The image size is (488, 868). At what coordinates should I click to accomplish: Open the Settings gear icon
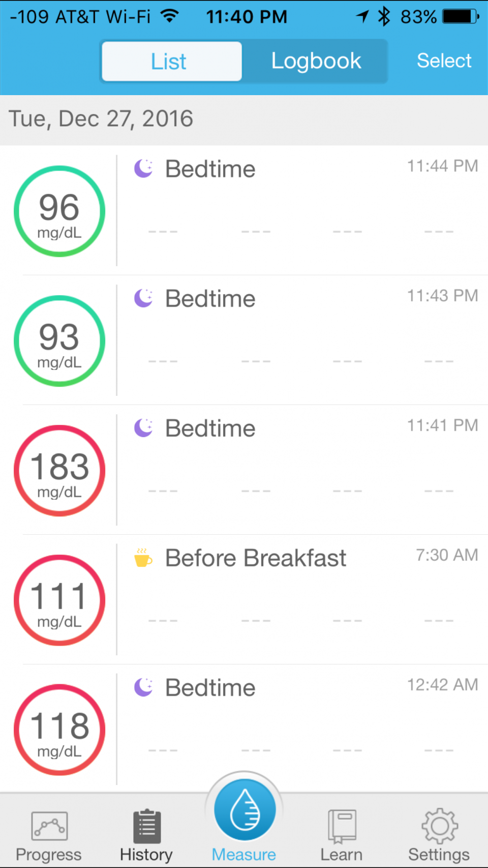(x=439, y=826)
